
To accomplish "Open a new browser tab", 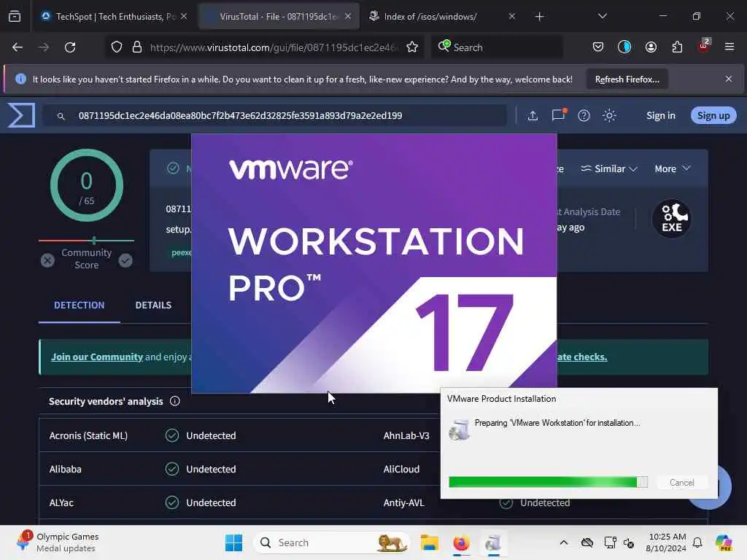I will coord(539,17).
